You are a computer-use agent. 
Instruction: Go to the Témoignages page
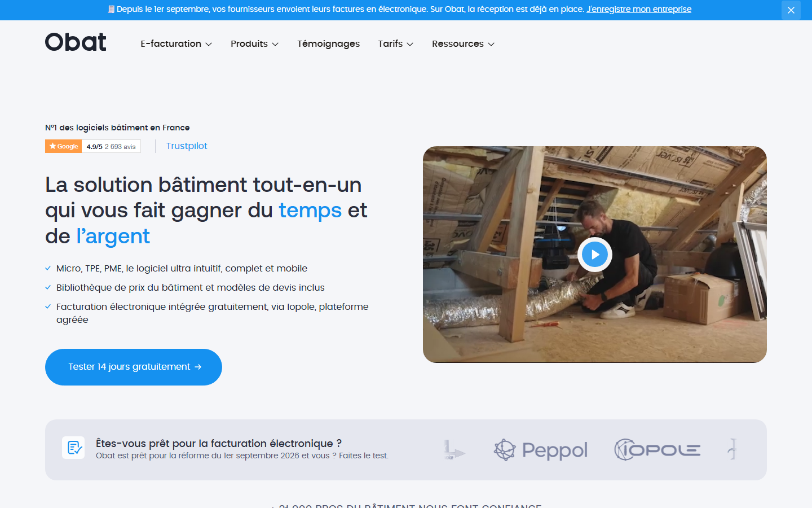[x=328, y=44]
